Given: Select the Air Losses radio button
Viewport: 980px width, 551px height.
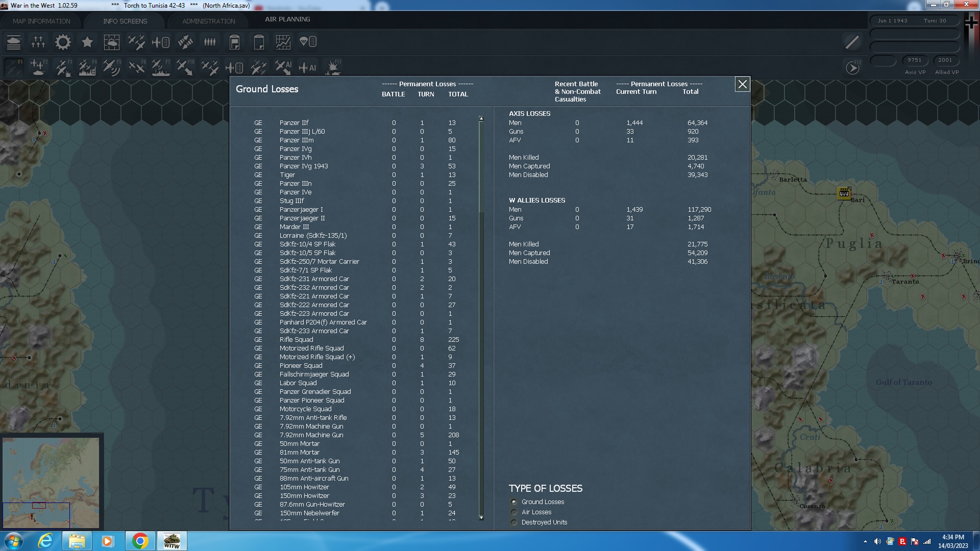Looking at the screenshot, I should click(x=514, y=512).
